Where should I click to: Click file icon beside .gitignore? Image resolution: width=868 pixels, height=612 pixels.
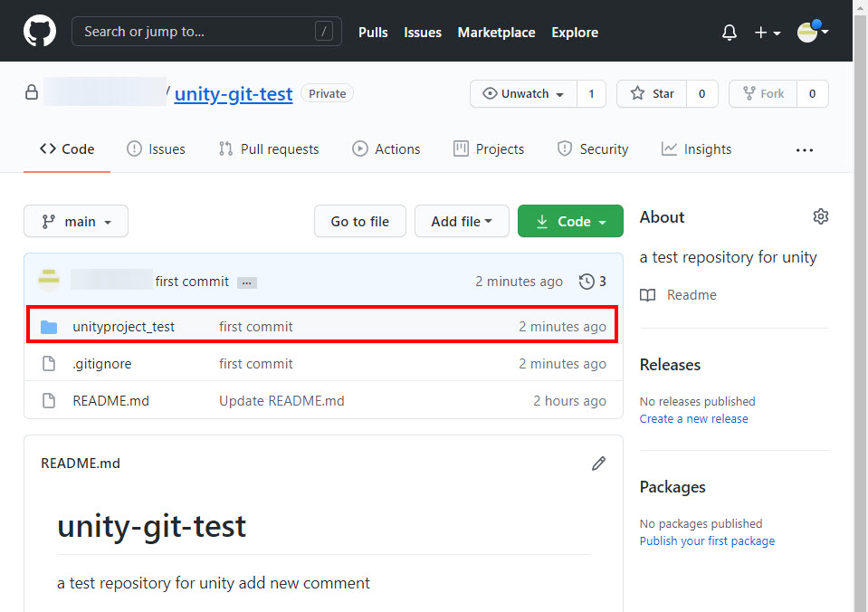tap(49, 363)
